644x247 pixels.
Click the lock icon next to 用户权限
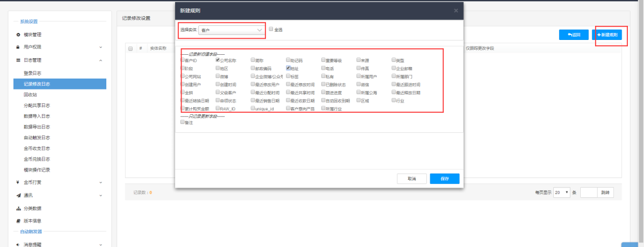(18, 47)
